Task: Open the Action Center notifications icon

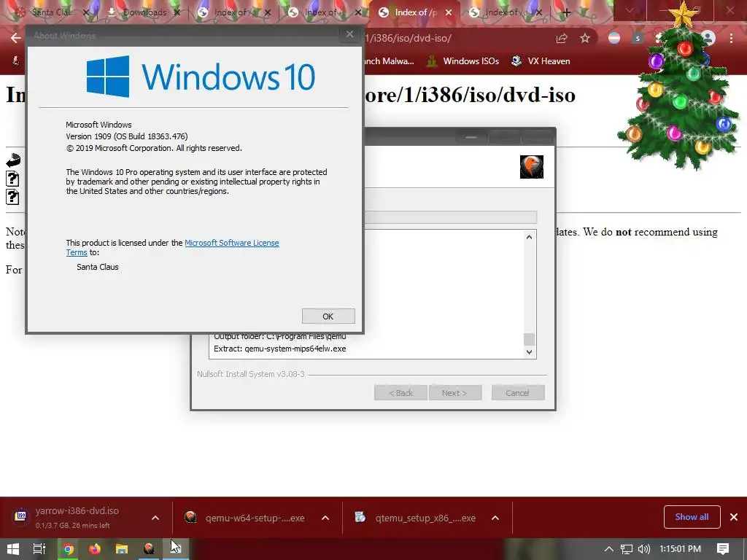Action: tap(723, 549)
